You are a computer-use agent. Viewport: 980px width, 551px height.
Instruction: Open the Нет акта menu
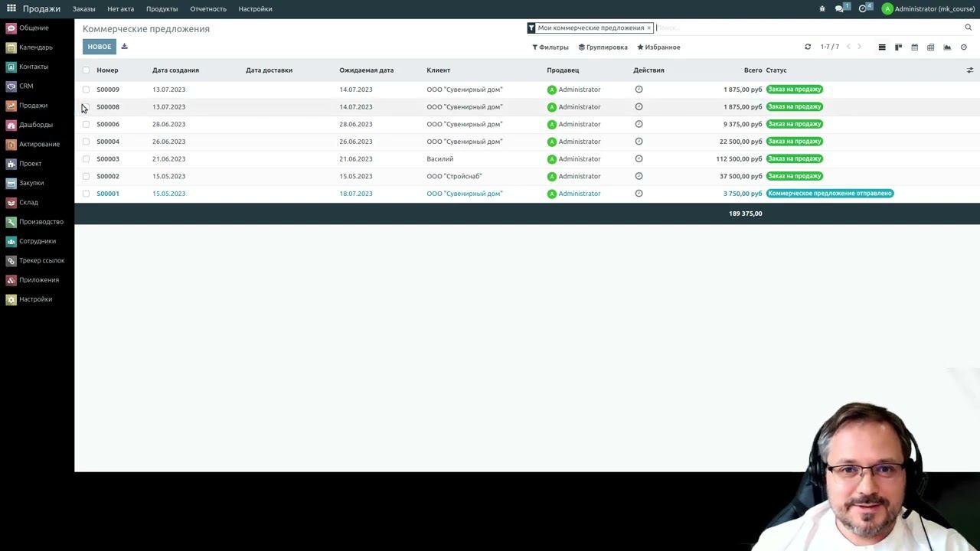coord(120,8)
